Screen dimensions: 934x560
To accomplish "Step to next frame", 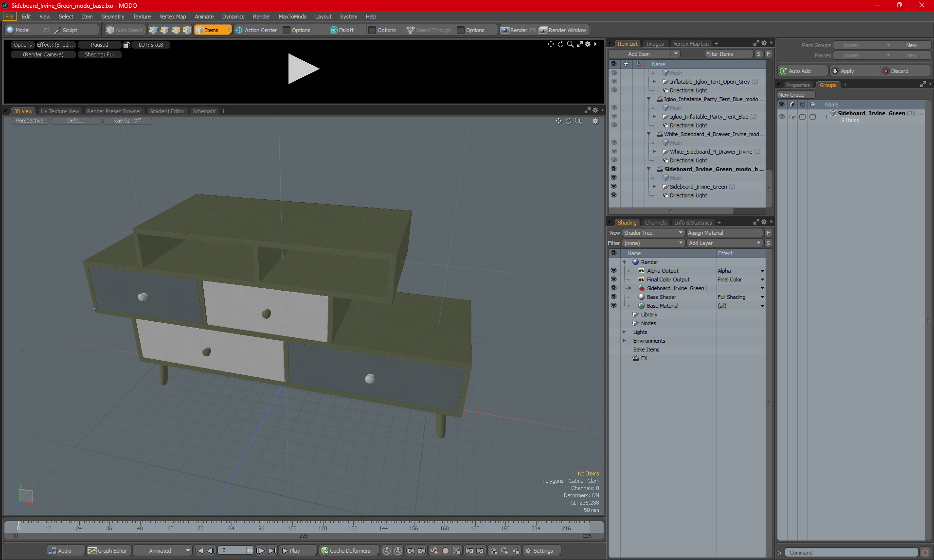I will [261, 551].
